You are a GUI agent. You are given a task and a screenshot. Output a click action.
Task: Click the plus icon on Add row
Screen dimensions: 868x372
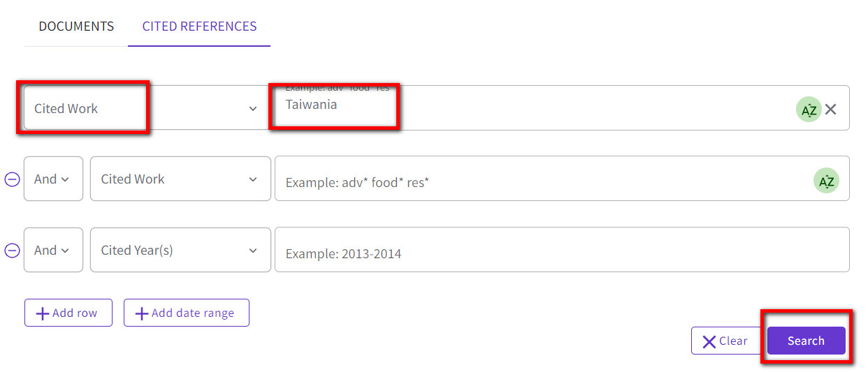click(42, 313)
